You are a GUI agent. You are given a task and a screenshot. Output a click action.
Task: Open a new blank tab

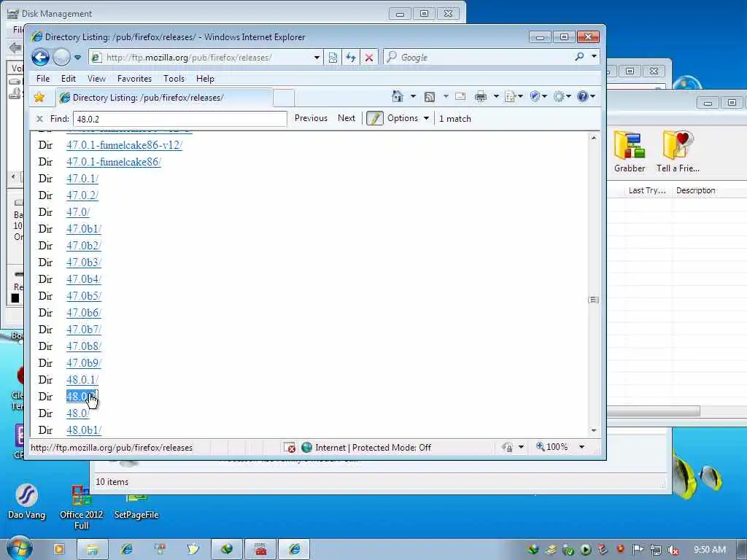click(284, 98)
